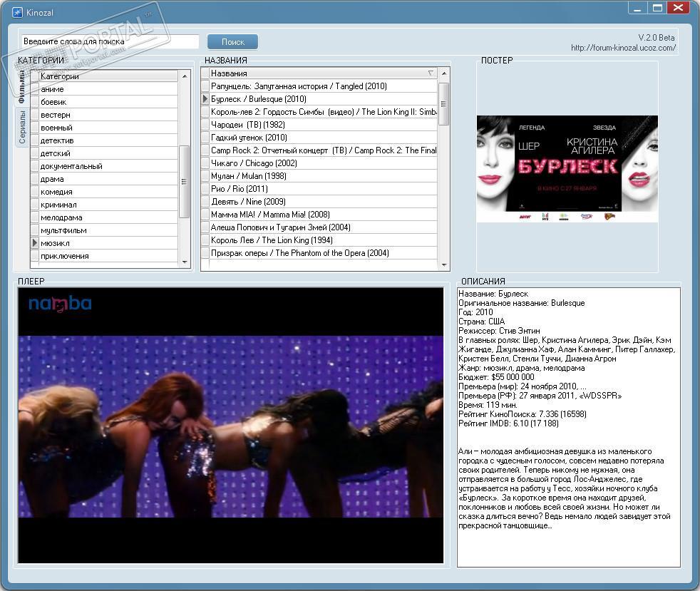
Task: Click the video playback area
Action: pyautogui.click(x=231, y=426)
